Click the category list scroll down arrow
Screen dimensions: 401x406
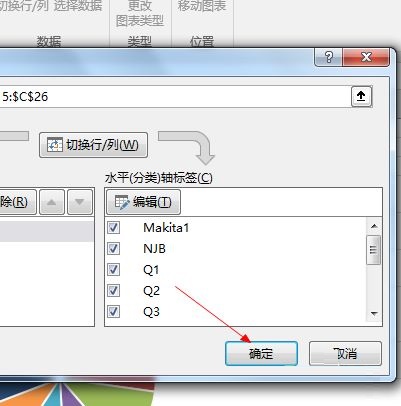click(374, 314)
